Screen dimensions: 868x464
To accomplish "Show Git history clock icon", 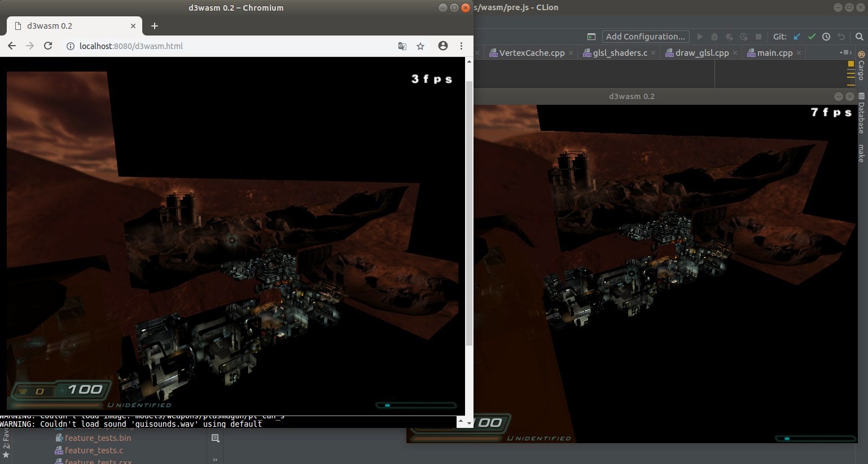I will click(x=826, y=37).
